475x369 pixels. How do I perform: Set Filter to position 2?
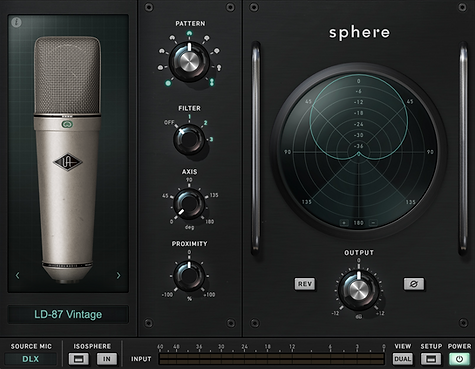click(205, 123)
